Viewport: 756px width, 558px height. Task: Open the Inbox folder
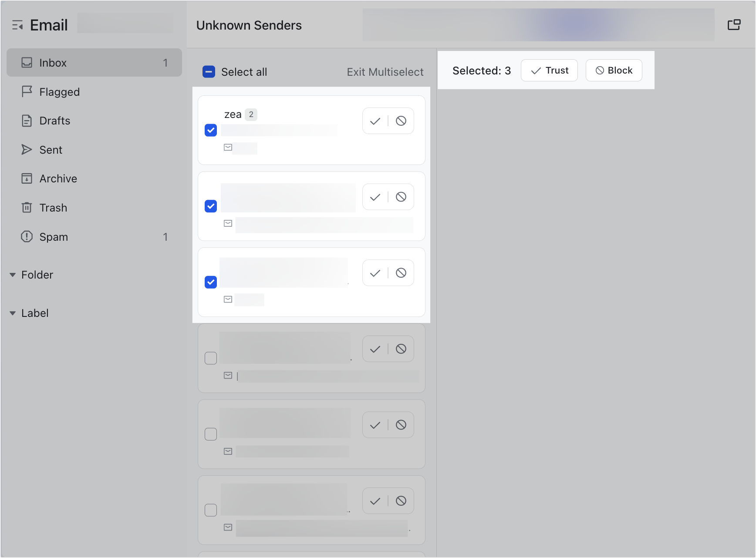point(94,63)
